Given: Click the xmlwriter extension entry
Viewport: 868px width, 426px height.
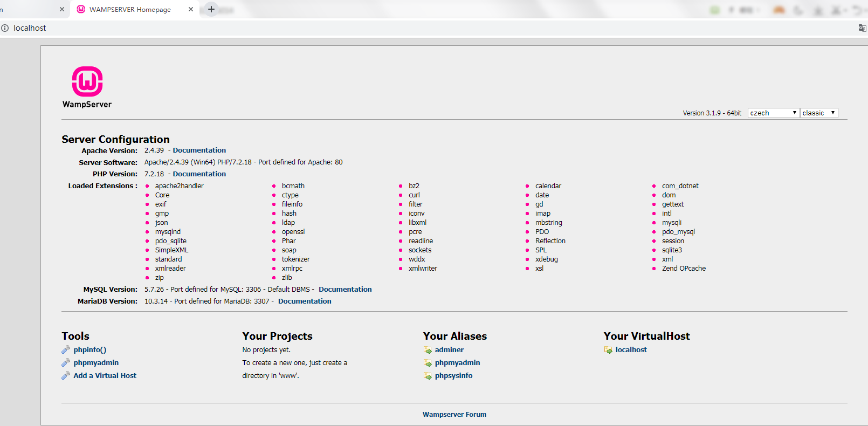Looking at the screenshot, I should (423, 269).
